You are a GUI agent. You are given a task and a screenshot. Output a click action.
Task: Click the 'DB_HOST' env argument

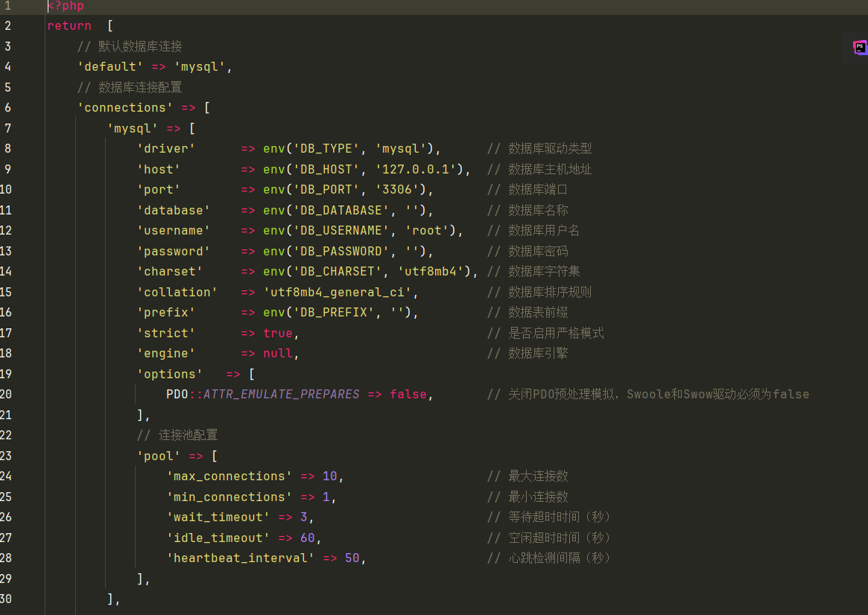326,169
